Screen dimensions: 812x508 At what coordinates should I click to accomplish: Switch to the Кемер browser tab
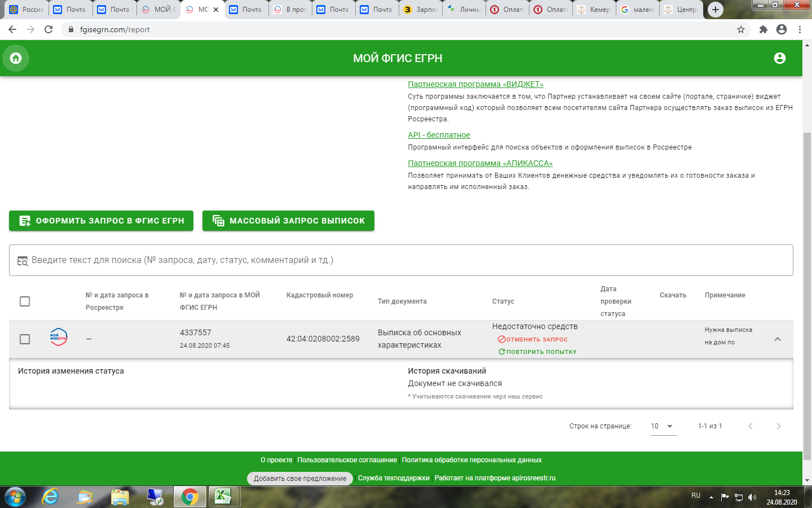(x=594, y=10)
